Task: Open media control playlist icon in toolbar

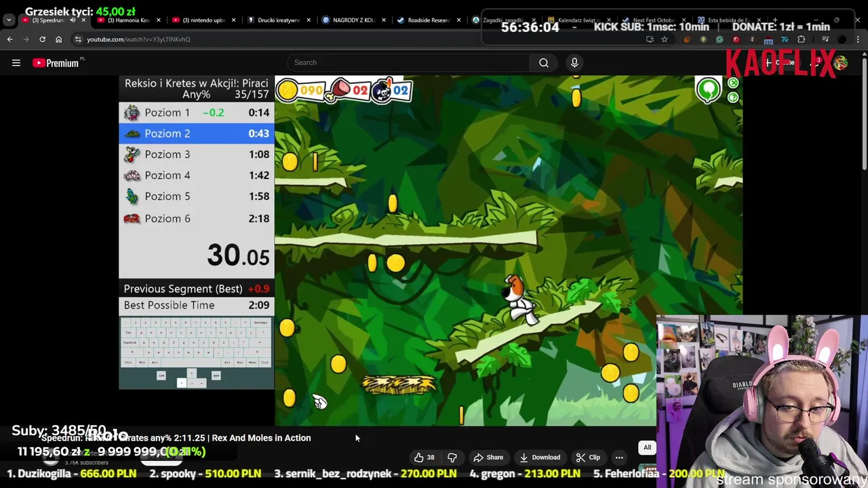Action: click(x=825, y=39)
